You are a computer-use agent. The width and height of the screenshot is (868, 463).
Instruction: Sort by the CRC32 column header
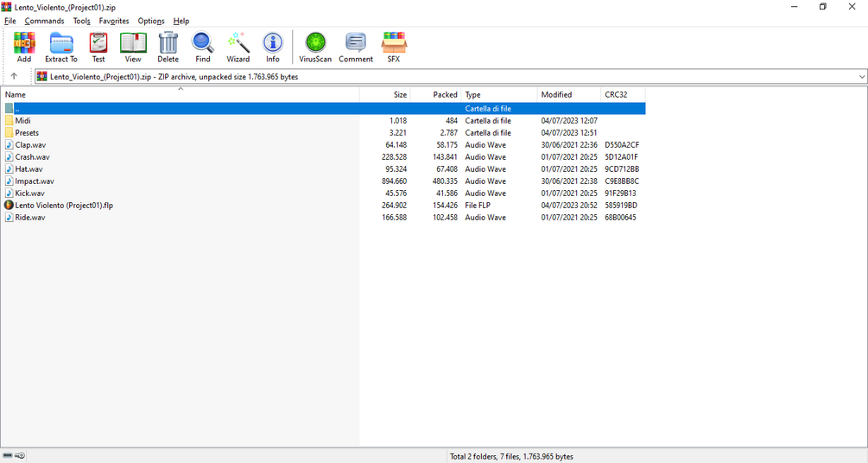(623, 95)
